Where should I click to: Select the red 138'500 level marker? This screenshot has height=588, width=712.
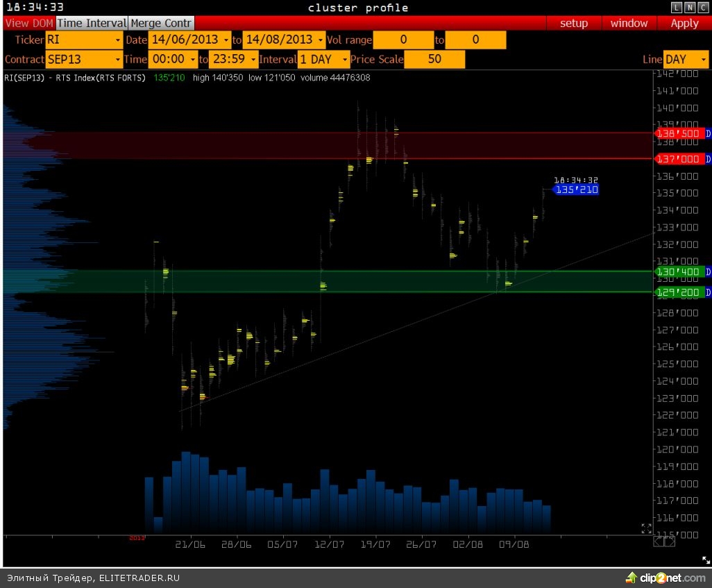(x=679, y=133)
